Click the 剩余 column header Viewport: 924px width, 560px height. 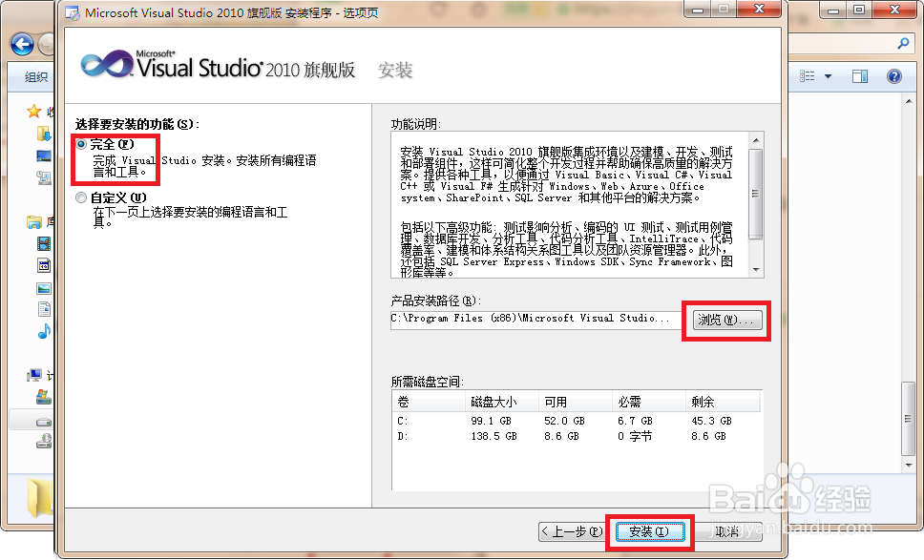click(x=723, y=403)
